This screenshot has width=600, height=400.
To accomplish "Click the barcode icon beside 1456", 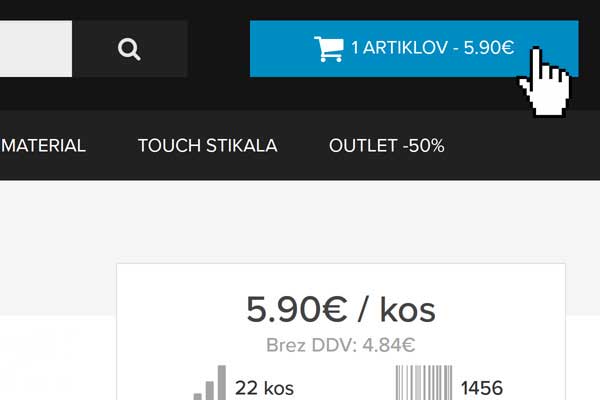I will click(424, 383).
